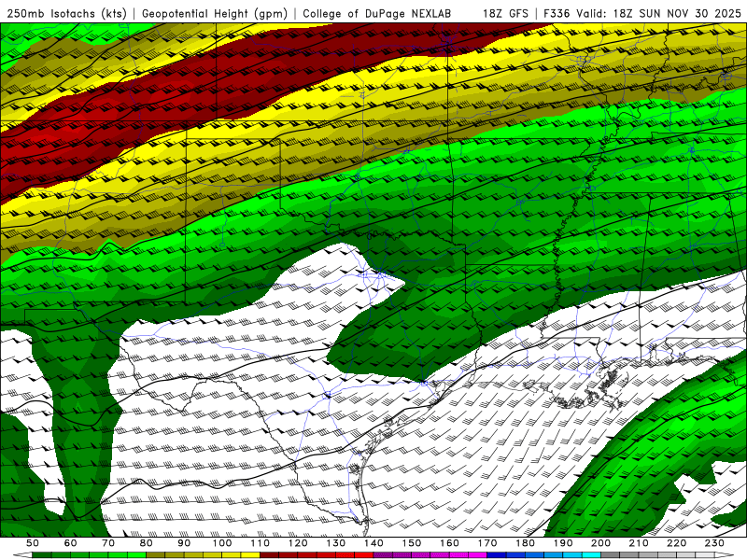Click the legend value '180'

pos(525,543)
